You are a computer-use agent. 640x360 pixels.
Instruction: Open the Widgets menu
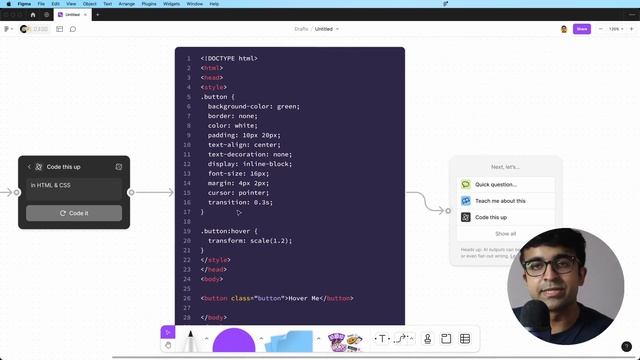coord(171,4)
